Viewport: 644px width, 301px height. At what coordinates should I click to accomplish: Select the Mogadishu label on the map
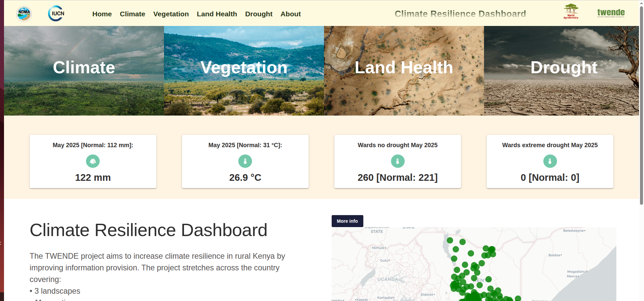coord(577,272)
